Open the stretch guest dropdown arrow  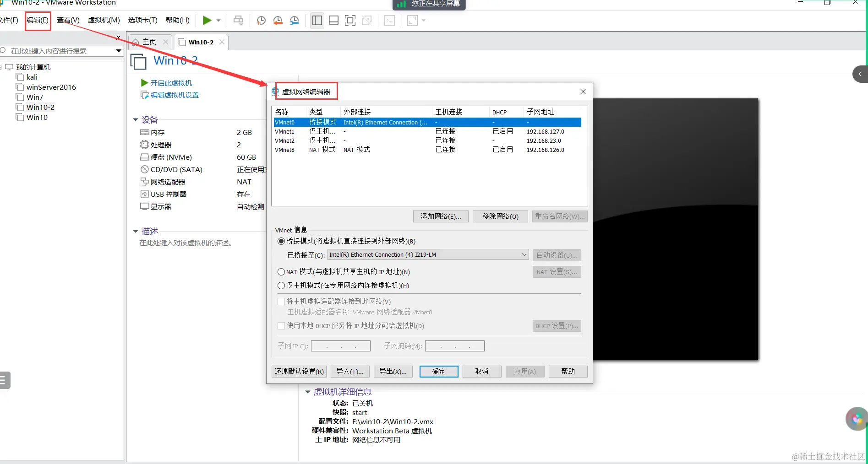coord(423,20)
